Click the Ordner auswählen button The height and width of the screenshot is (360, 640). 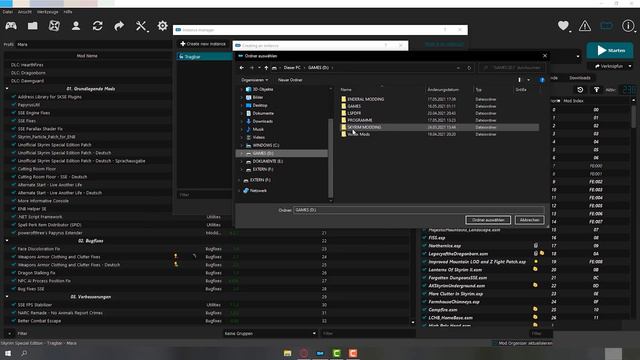tap(488, 220)
